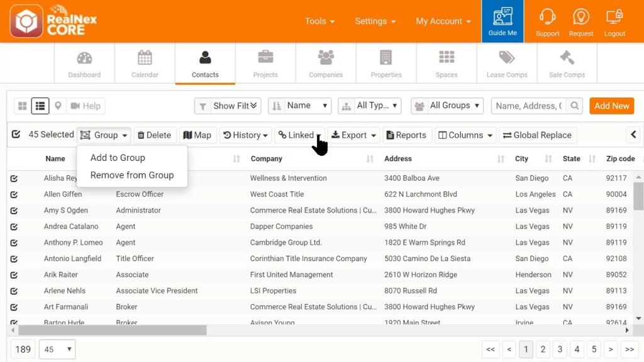The height and width of the screenshot is (362, 644).
Task: Sort by the Company column arrows
Action: (370, 159)
